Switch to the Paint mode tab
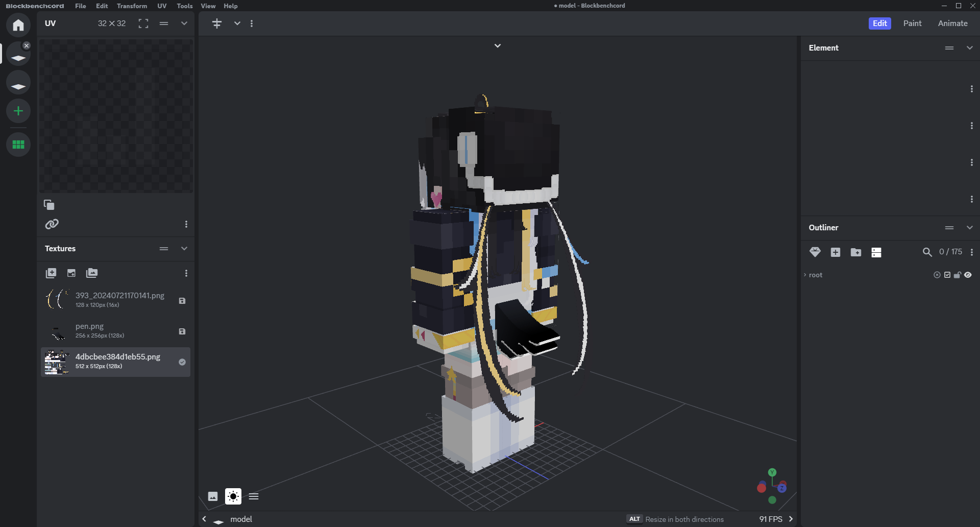Viewport: 980px width, 527px height. (x=912, y=23)
